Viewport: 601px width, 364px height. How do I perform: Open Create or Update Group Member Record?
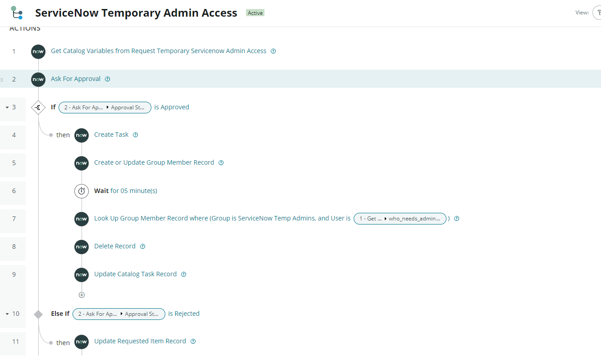point(154,163)
